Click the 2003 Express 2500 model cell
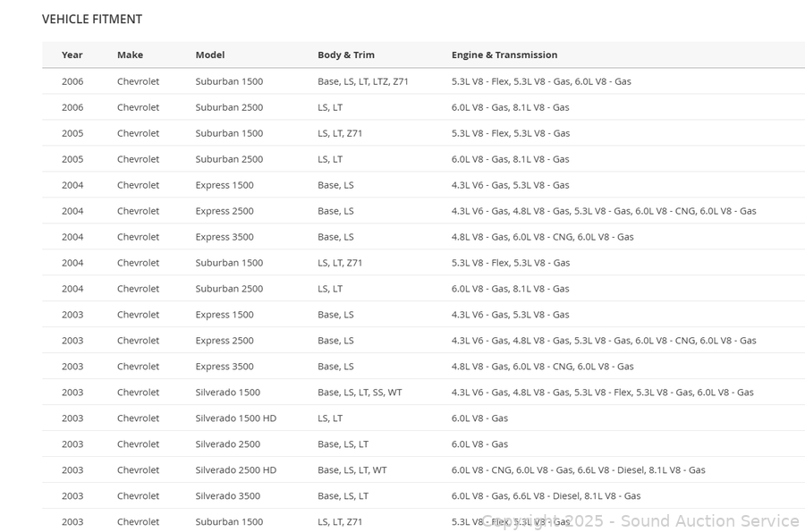 click(x=224, y=340)
